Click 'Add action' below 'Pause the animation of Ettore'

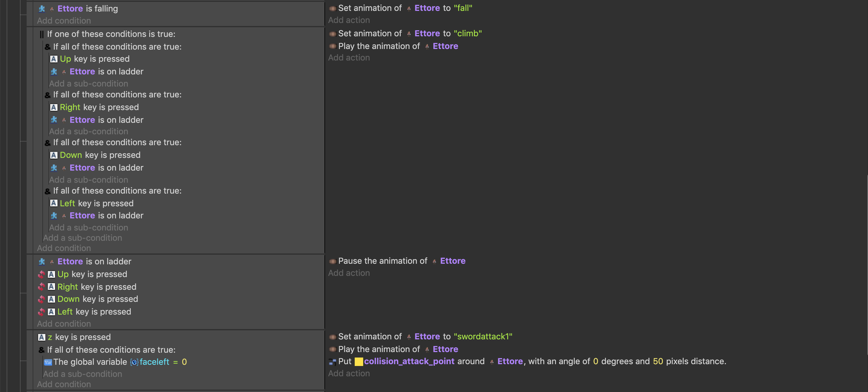coord(349,273)
